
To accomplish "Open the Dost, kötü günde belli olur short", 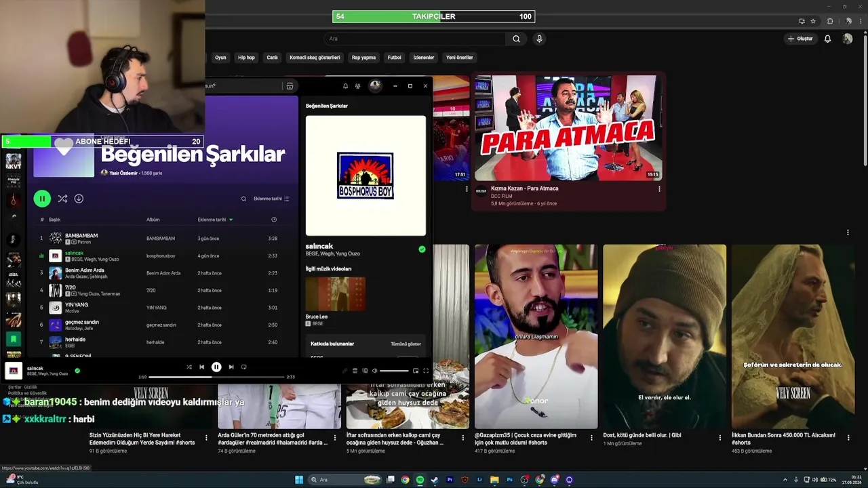I will pos(665,337).
